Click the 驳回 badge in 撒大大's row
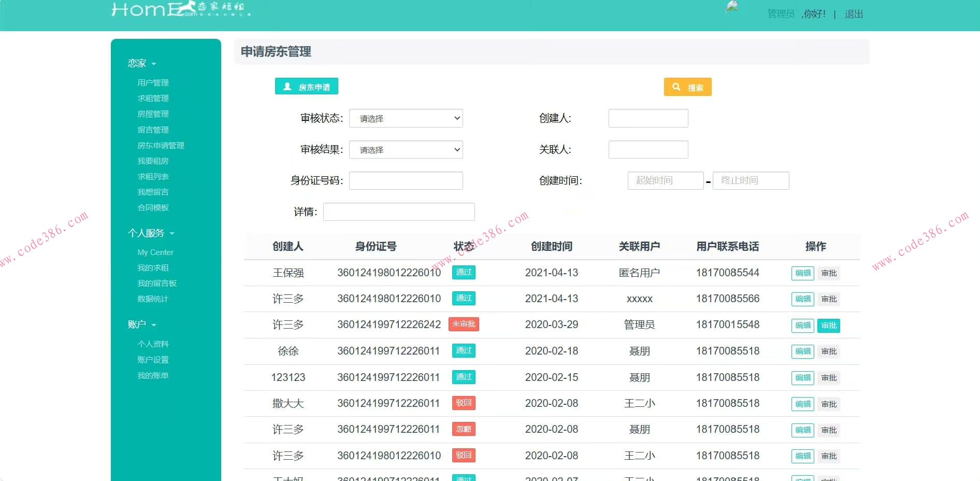This screenshot has width=980, height=481. pyautogui.click(x=463, y=403)
